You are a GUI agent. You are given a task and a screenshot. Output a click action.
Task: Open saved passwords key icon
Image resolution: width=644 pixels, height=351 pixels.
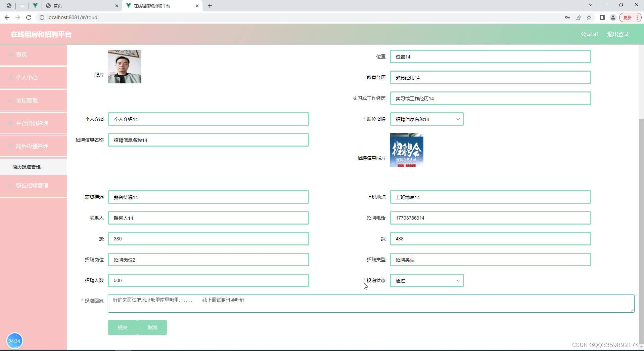[x=567, y=17]
